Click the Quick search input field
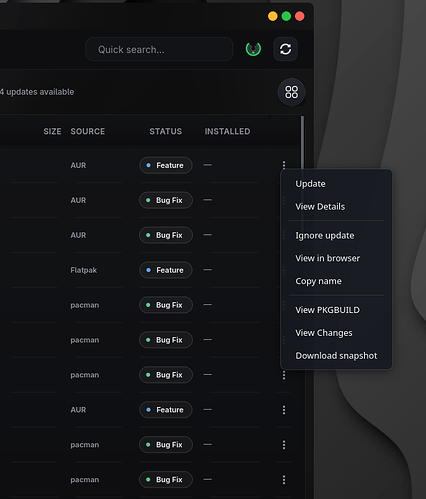 tap(159, 49)
